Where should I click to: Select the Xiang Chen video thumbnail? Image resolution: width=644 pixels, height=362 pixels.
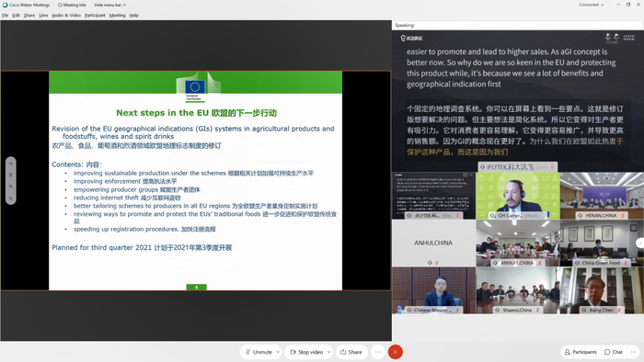tap(602, 290)
